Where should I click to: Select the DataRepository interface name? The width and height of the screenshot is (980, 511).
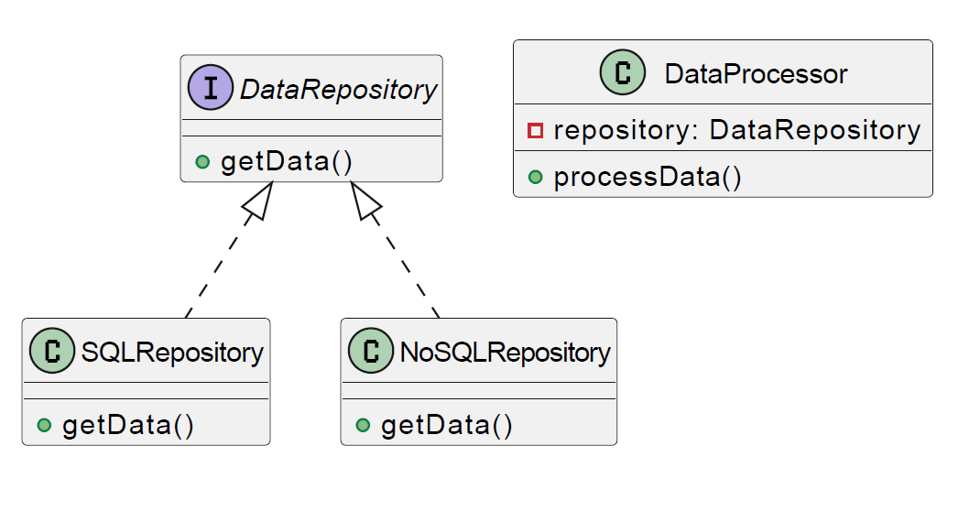coord(338,90)
